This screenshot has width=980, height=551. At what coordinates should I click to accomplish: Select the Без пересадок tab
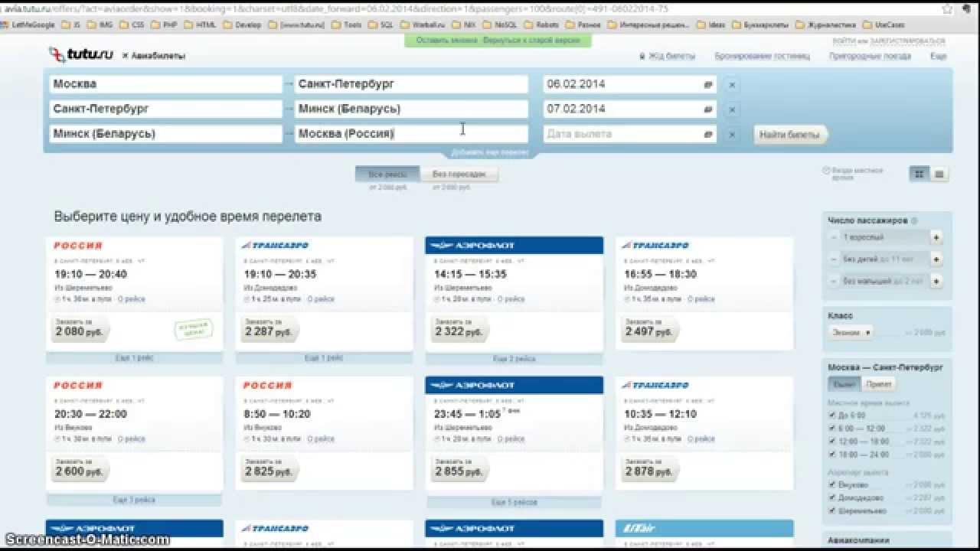pos(458,174)
